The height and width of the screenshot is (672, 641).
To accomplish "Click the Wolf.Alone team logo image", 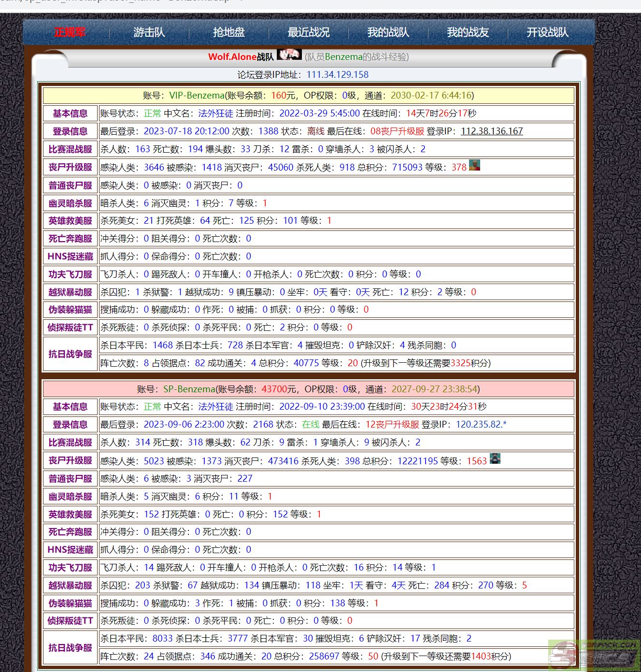I will (289, 55).
